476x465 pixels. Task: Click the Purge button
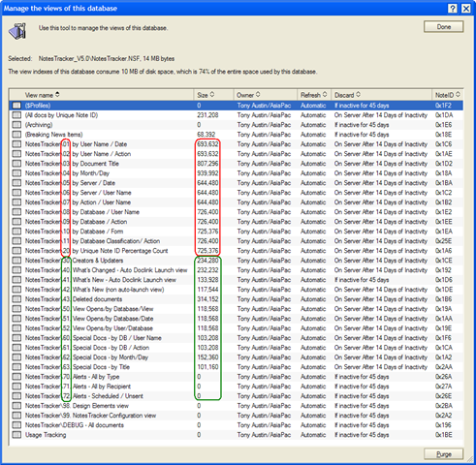pyautogui.click(x=444, y=454)
